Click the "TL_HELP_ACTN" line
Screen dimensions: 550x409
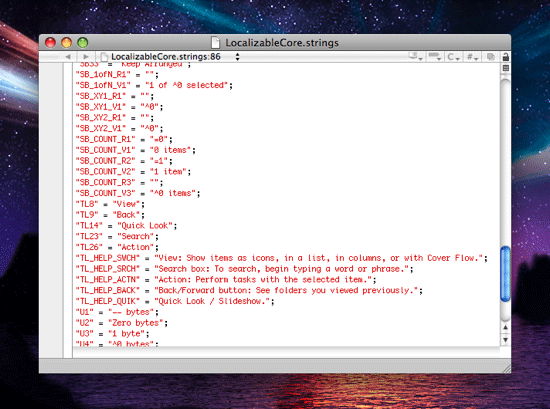pyautogui.click(x=226, y=280)
